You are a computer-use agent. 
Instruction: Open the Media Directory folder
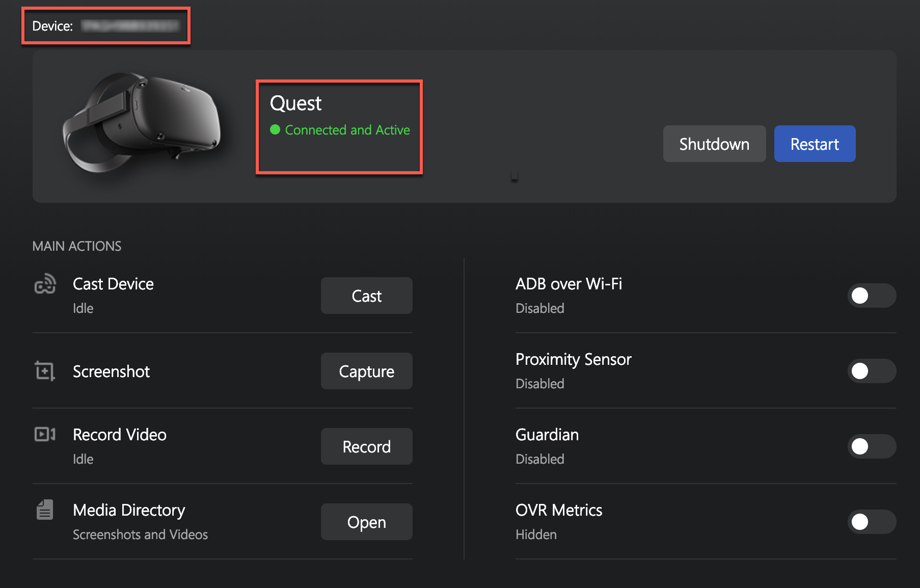(366, 522)
